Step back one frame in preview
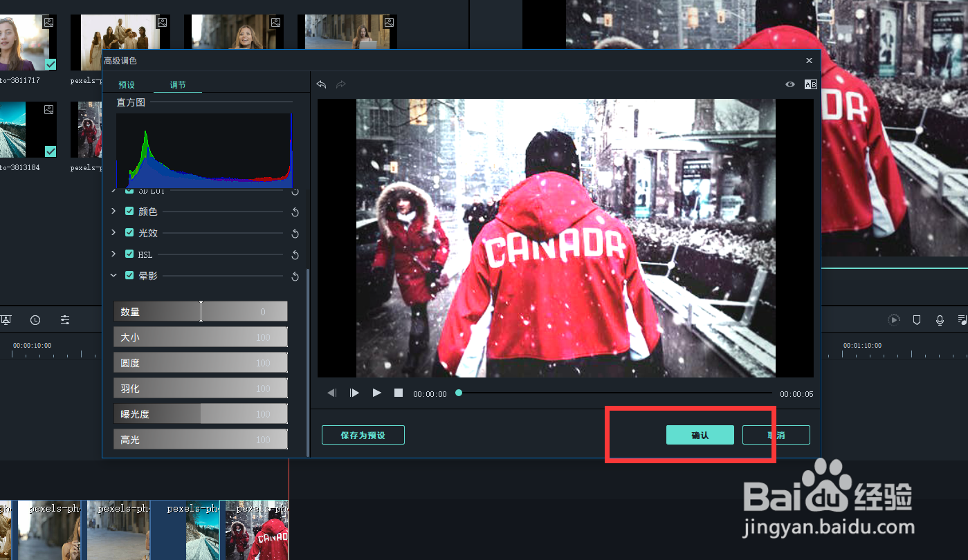This screenshot has width=968, height=560. coord(332,393)
